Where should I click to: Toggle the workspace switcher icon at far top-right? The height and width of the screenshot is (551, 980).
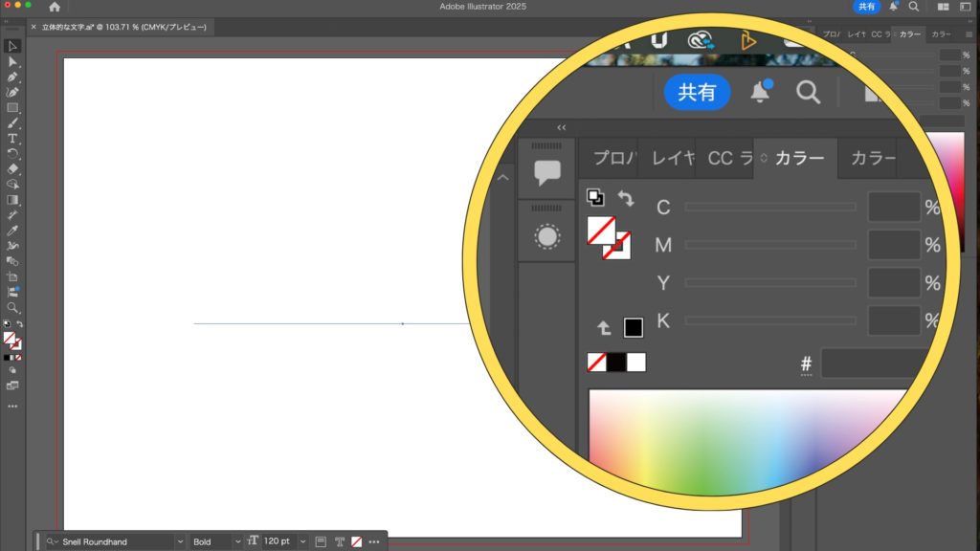[x=967, y=7]
